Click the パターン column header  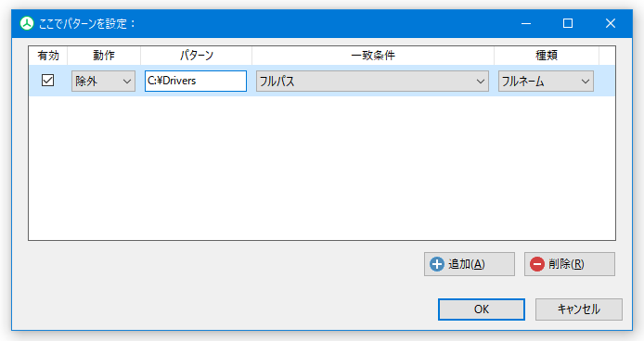point(197,56)
